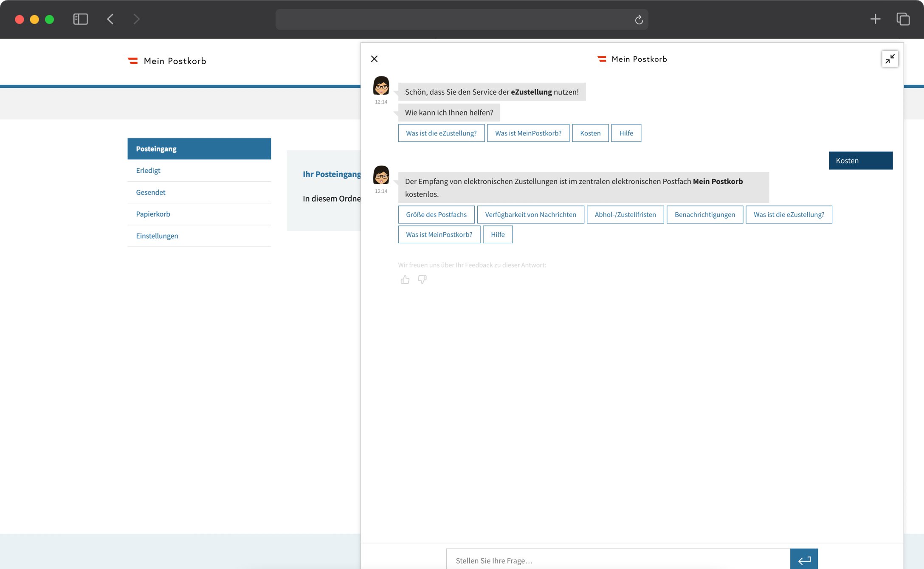Click the assistant avatar beside the Kosten answer
The height and width of the screenshot is (569, 924).
click(381, 175)
